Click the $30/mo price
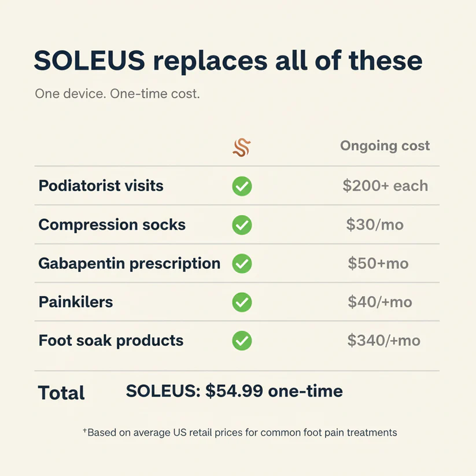Screen dimensions: 476x476 [375, 224]
